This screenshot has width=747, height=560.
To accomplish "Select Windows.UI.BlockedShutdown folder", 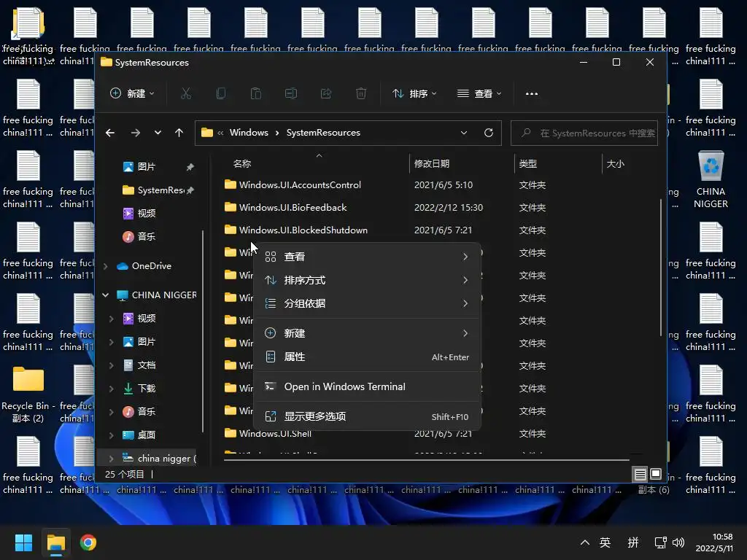I will (x=303, y=230).
